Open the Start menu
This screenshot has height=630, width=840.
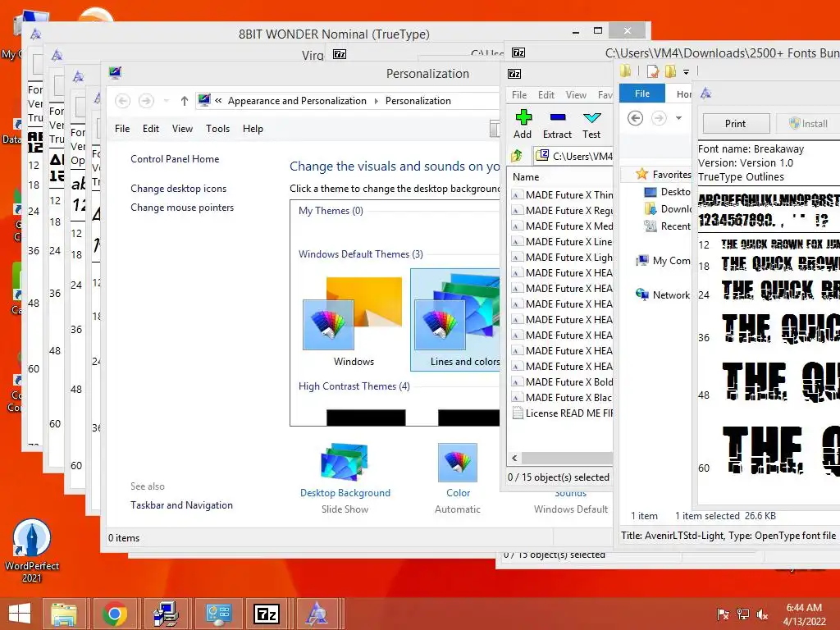(20, 614)
